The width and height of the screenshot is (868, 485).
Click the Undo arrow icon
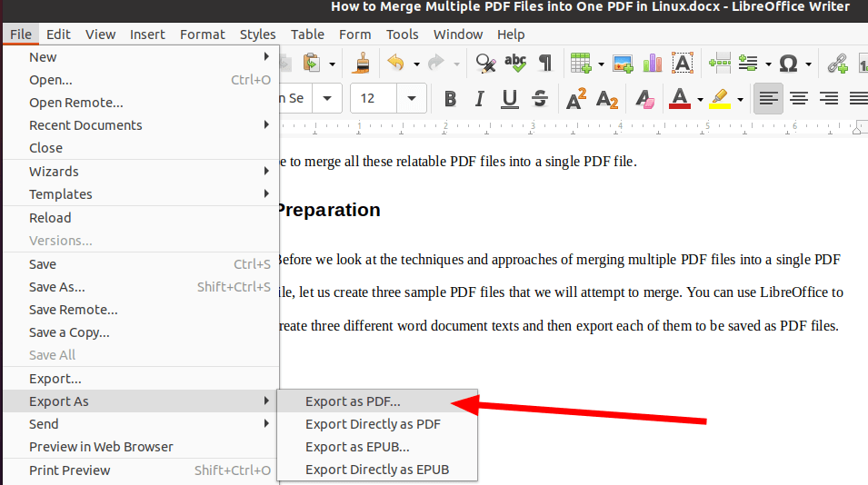coord(395,63)
